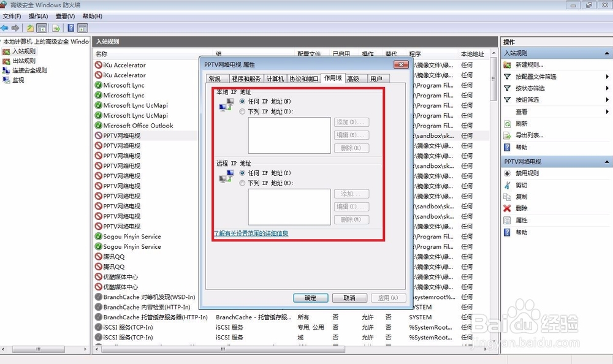Click left arrow of the console tree scrollbar
Viewport: 613px width, 364px height.
pos(3,349)
